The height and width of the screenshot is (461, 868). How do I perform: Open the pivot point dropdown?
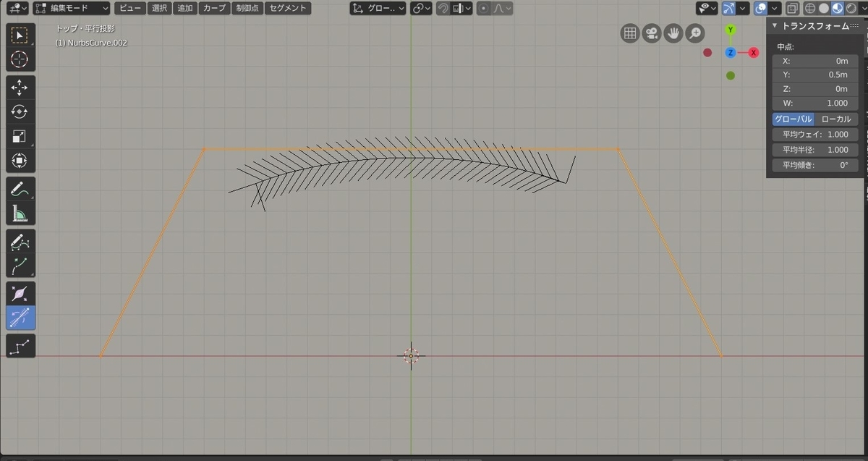click(421, 9)
